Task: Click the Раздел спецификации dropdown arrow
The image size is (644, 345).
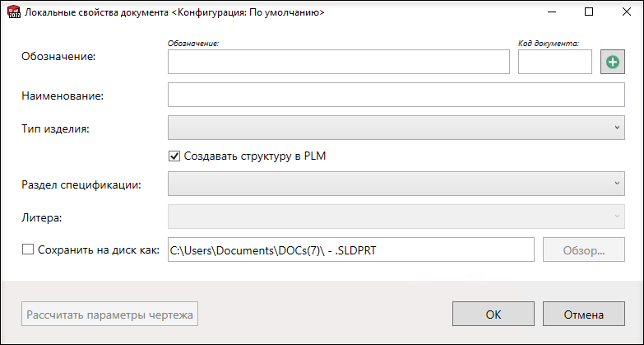Action: 617,184
